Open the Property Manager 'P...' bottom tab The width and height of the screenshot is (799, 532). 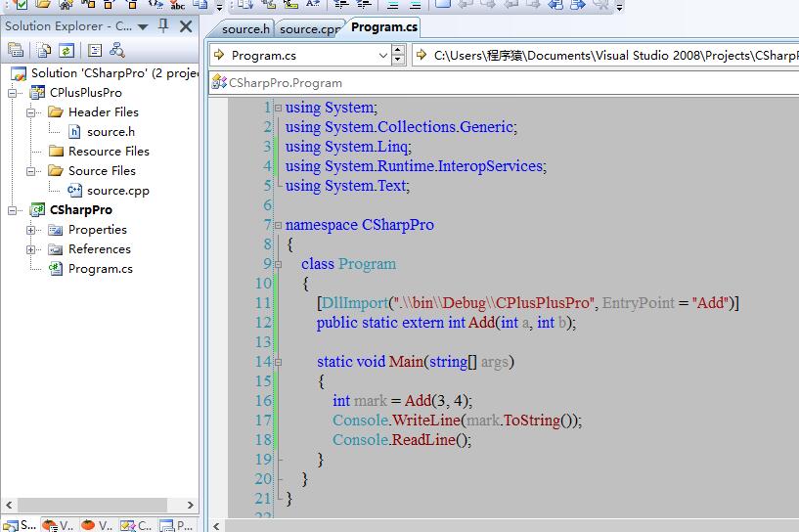tap(175, 525)
